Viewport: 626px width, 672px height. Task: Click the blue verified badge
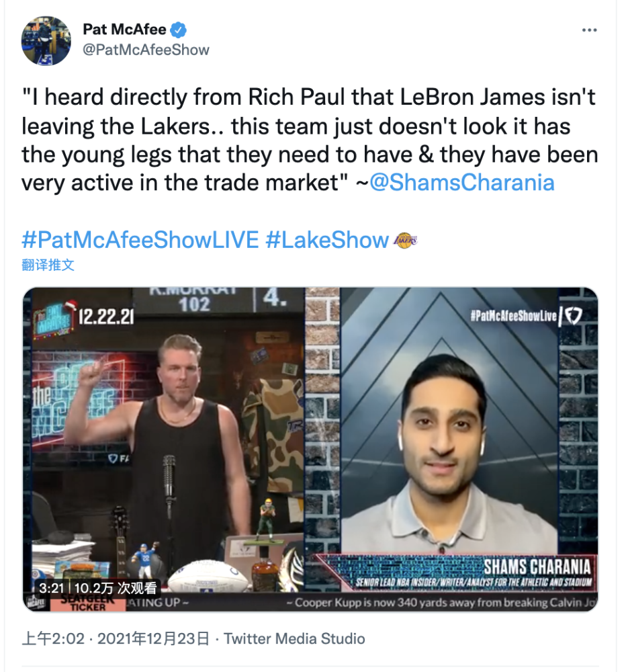(178, 30)
